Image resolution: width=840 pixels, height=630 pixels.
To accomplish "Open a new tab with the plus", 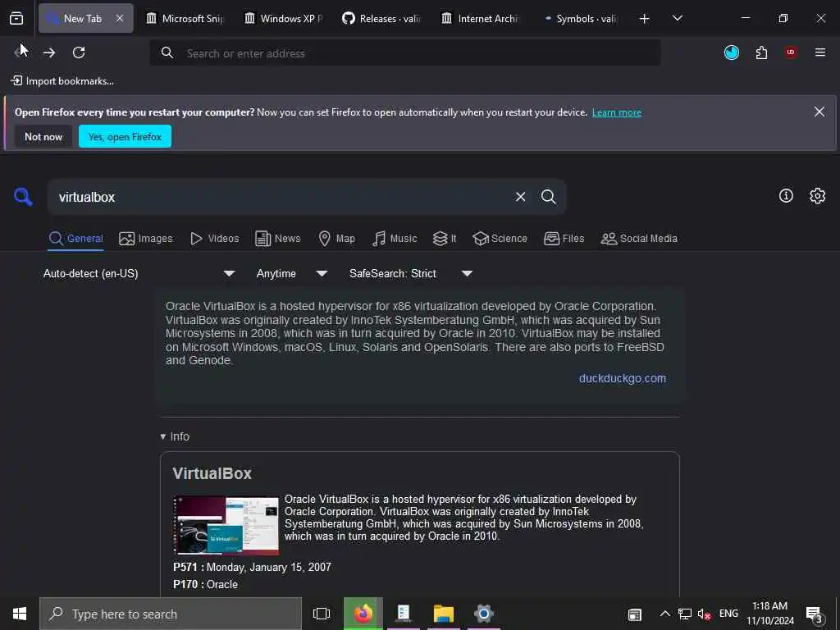I will point(645,19).
